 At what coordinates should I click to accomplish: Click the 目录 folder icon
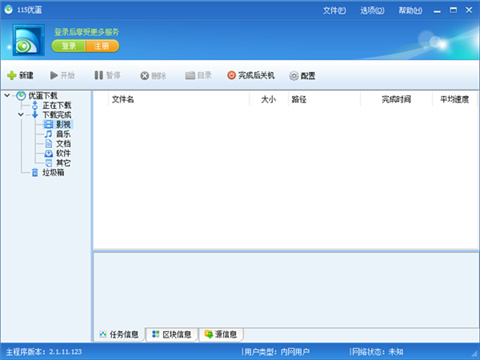[190, 76]
